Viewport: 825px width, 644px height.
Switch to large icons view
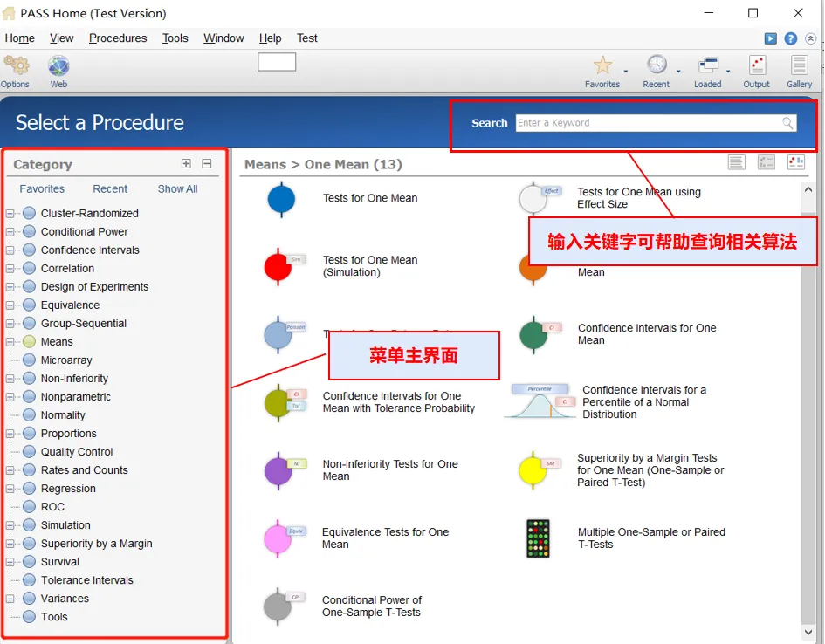click(x=796, y=162)
